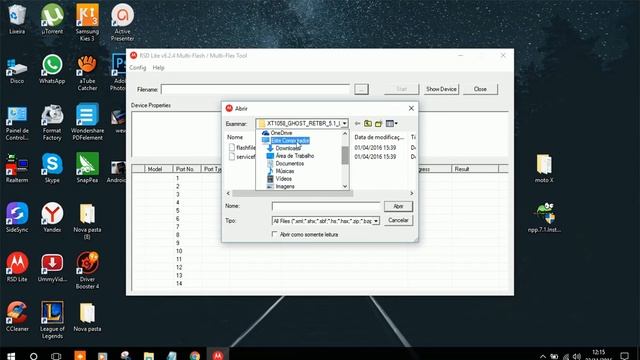This screenshot has height=360, width=640.
Task: Open the Nova pasta (8) folder
Action: click(x=87, y=221)
